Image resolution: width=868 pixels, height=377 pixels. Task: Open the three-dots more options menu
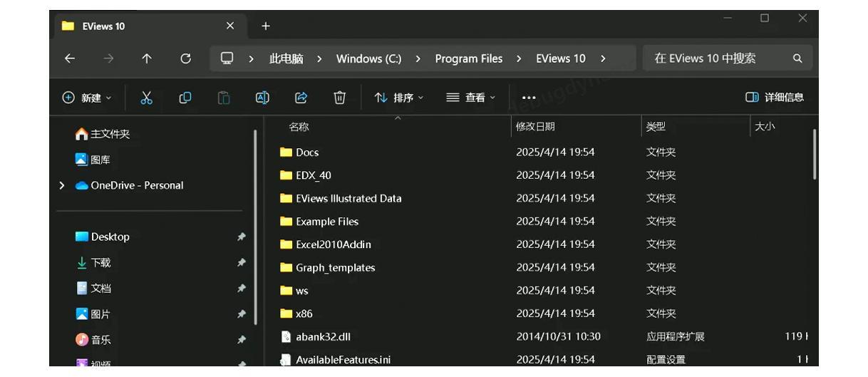tap(529, 98)
